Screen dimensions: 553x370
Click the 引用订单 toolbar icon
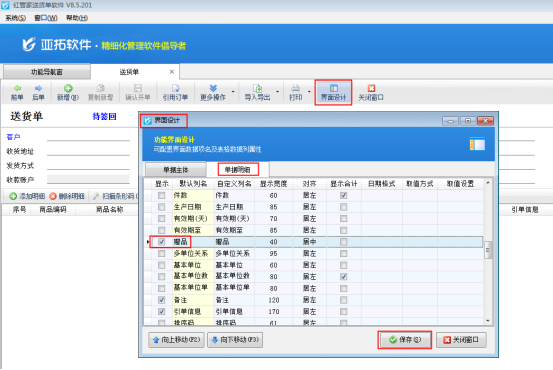175,88
